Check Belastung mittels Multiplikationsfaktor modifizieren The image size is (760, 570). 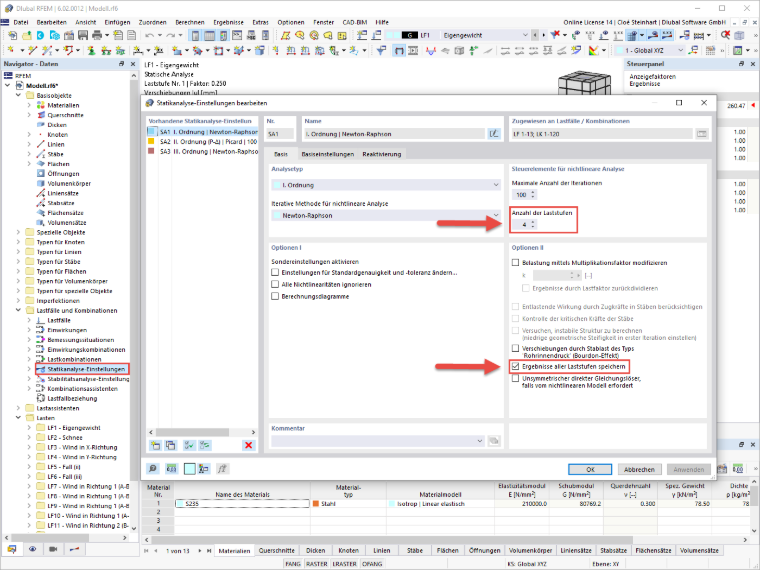(x=516, y=263)
